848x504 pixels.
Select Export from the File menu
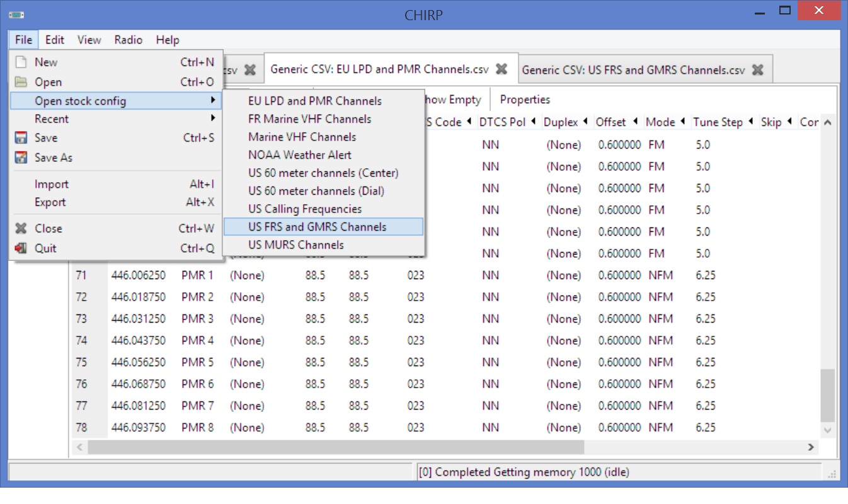click(50, 202)
